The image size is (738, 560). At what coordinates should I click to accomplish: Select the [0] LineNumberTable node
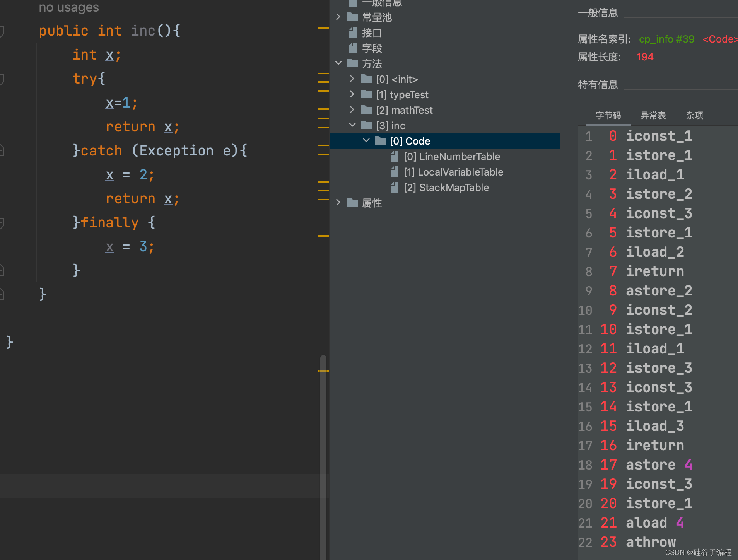(x=452, y=157)
